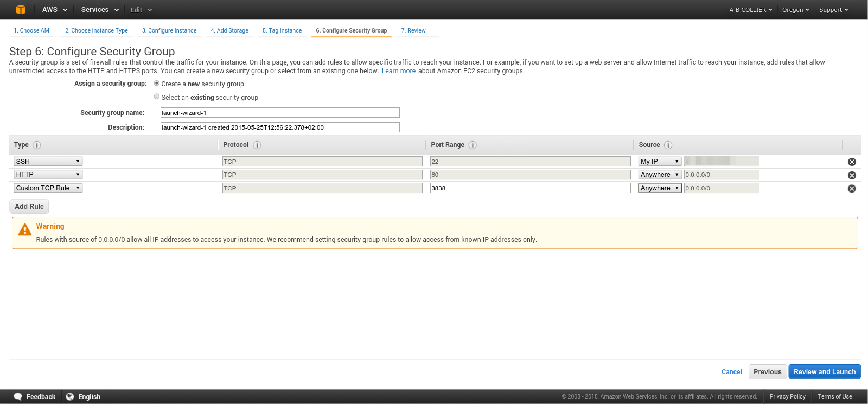The width and height of the screenshot is (868, 404).
Task: Click the Source column info icon
Action: (668, 145)
